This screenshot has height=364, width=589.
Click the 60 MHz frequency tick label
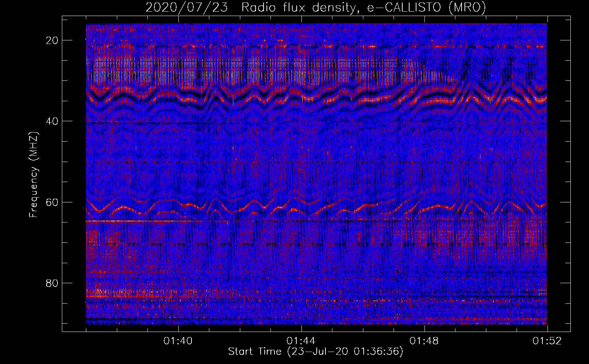[x=52, y=202]
